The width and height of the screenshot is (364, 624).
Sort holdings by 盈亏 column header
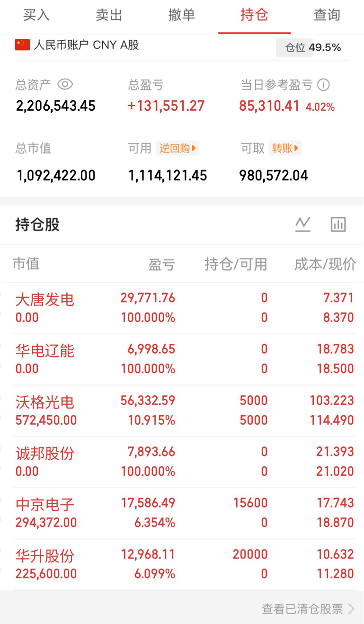click(x=162, y=264)
